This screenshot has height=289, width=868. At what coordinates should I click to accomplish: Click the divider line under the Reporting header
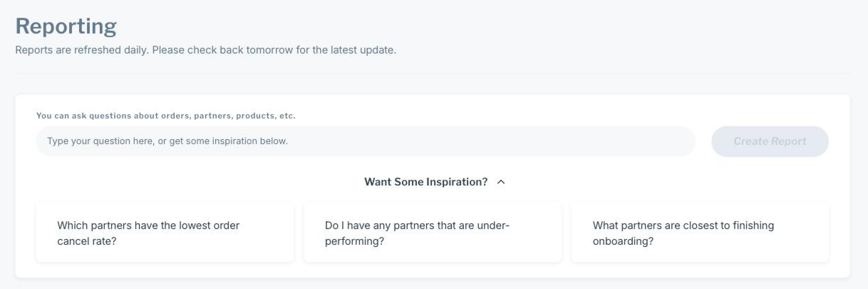pyautogui.click(x=433, y=73)
